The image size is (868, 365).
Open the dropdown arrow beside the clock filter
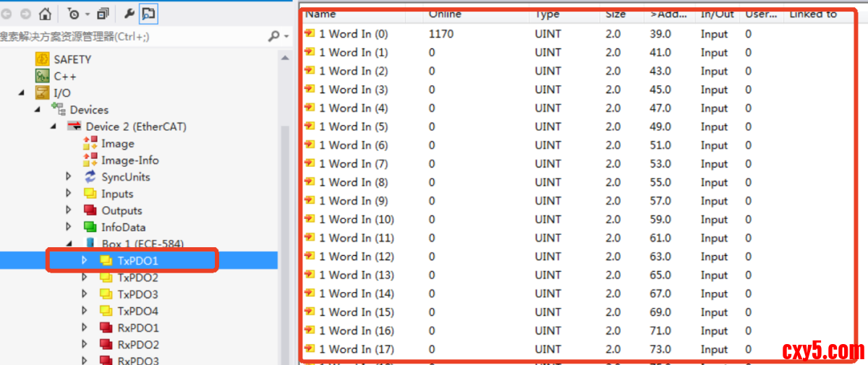point(88,14)
